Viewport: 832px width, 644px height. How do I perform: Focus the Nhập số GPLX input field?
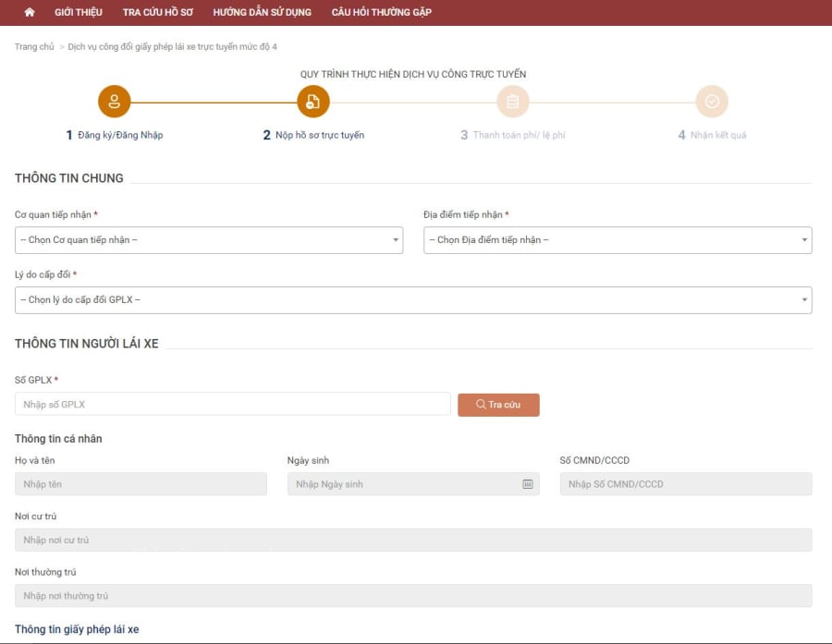[233, 404]
